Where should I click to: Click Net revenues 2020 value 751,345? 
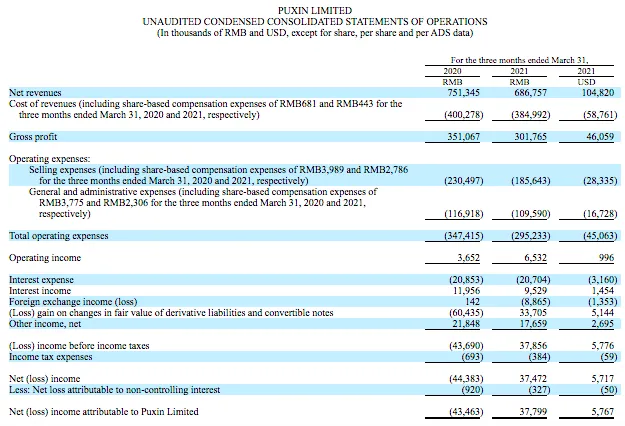coord(464,93)
